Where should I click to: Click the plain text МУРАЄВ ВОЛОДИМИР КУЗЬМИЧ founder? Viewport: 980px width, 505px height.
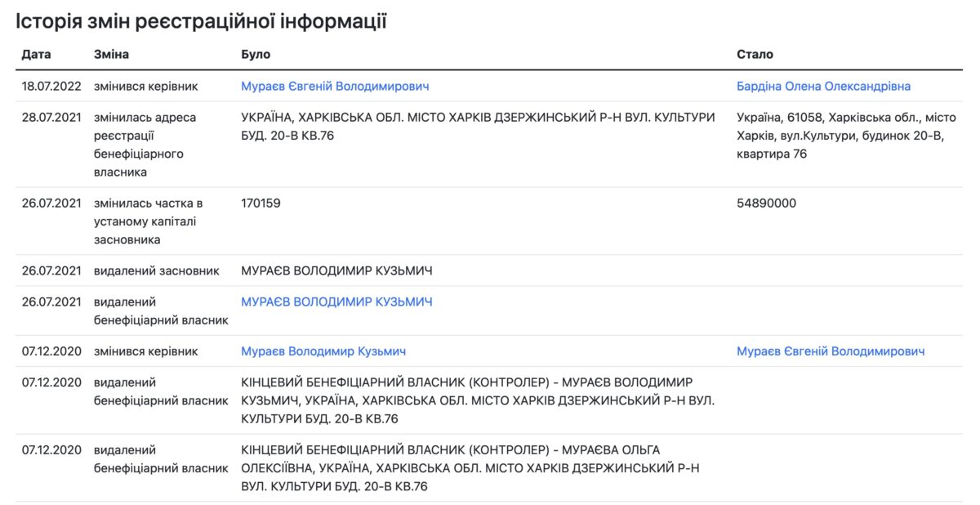(x=336, y=271)
